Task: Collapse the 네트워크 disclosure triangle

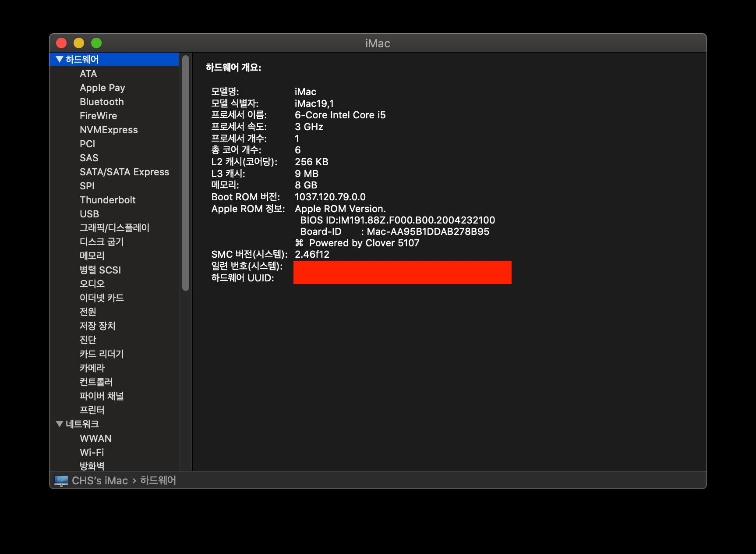Action: [x=60, y=424]
